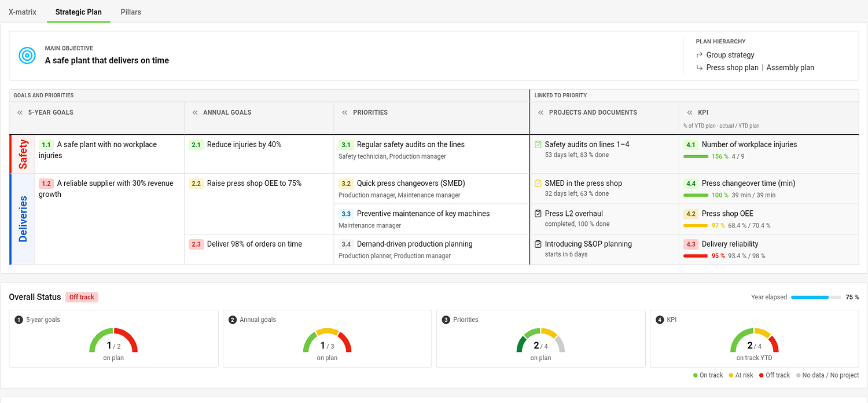Click the red Safety pillar label

click(23, 155)
